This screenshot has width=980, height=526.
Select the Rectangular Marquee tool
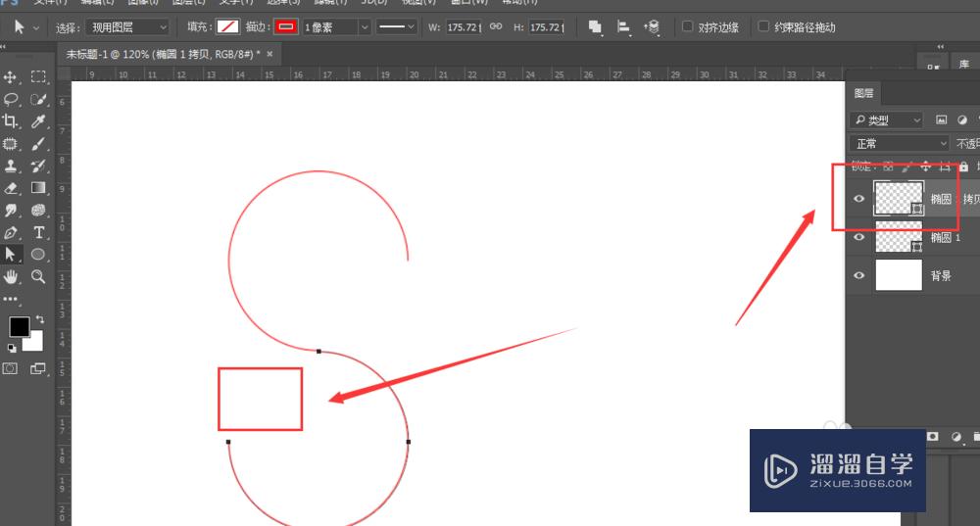pyautogui.click(x=39, y=76)
